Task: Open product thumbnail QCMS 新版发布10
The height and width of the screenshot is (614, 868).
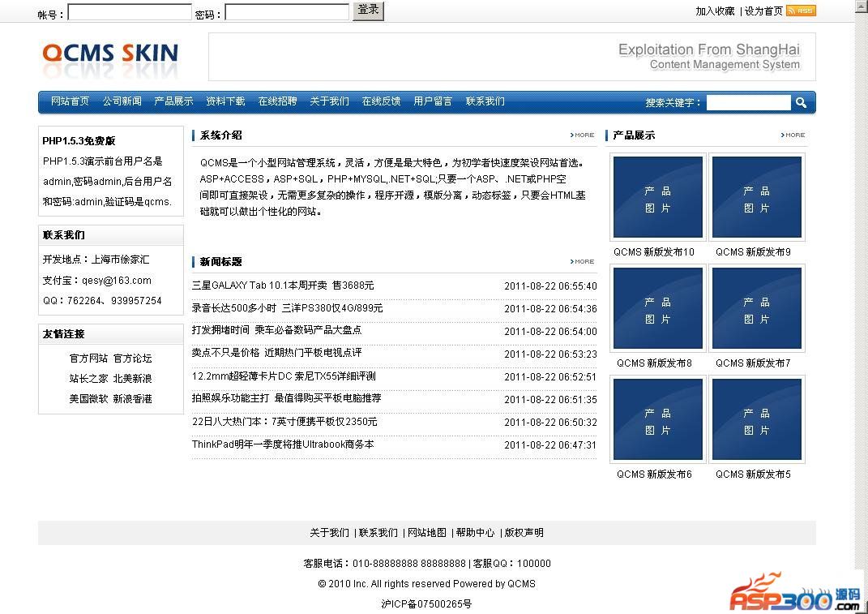Action: pos(657,197)
